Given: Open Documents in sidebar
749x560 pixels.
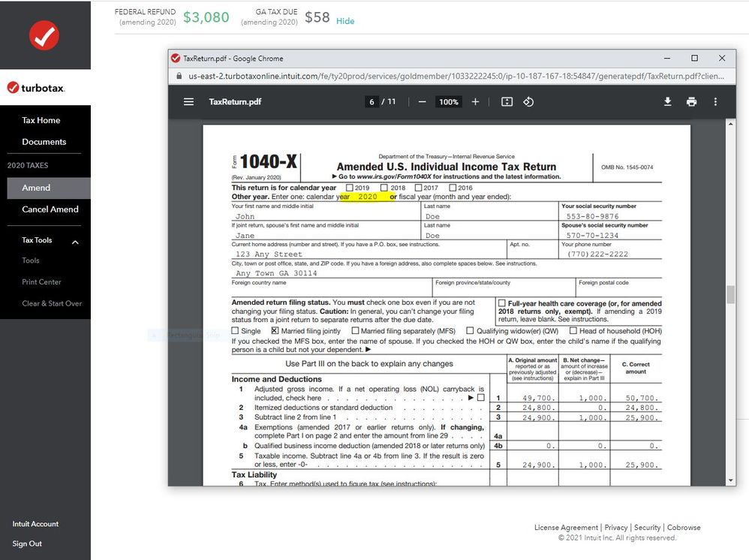Looking at the screenshot, I should (x=44, y=142).
